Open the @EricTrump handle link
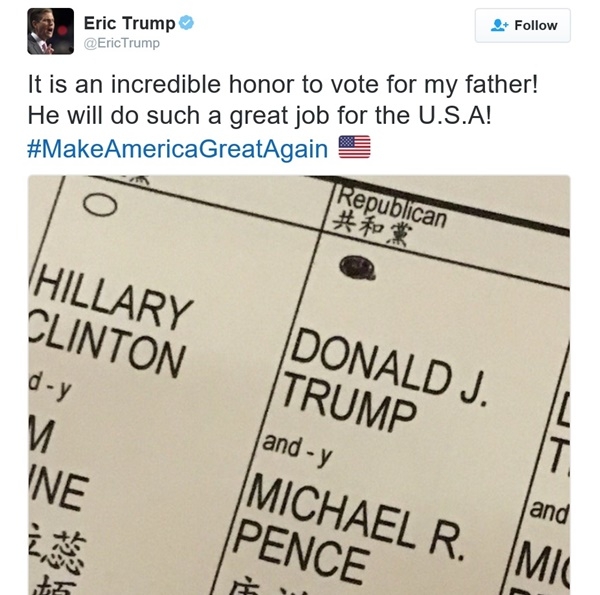Viewport: 600px width, 595px height. coord(121,44)
